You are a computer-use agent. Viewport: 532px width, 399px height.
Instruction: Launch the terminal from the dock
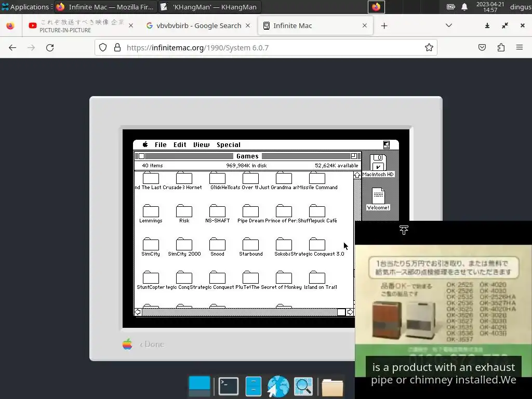(x=229, y=386)
